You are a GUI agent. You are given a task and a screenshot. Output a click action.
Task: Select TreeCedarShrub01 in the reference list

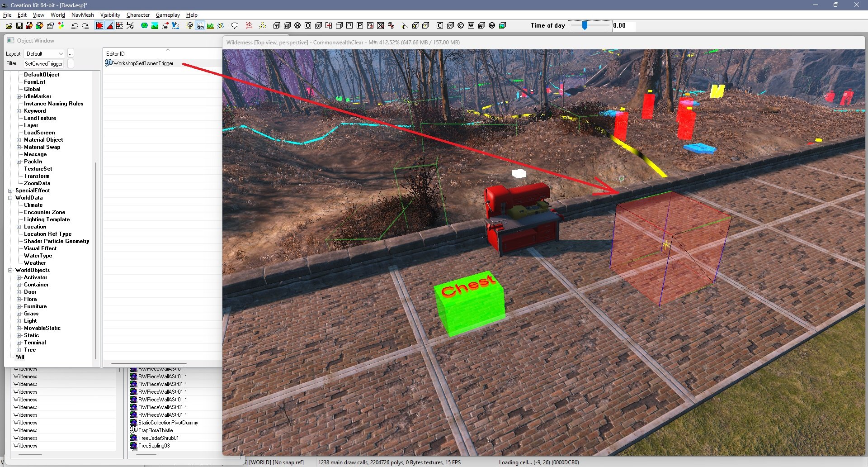158,438
